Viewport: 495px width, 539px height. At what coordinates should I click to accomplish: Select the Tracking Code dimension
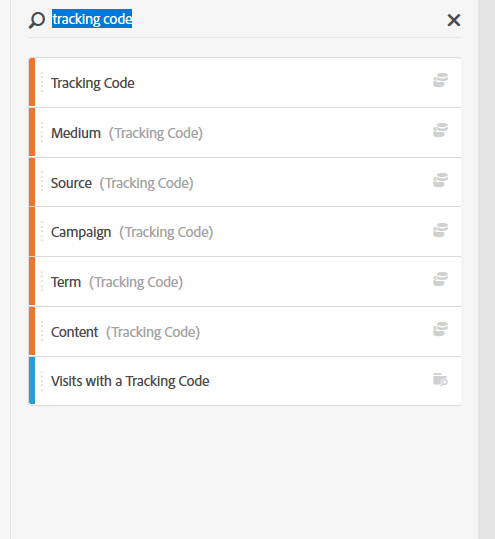click(x=245, y=82)
